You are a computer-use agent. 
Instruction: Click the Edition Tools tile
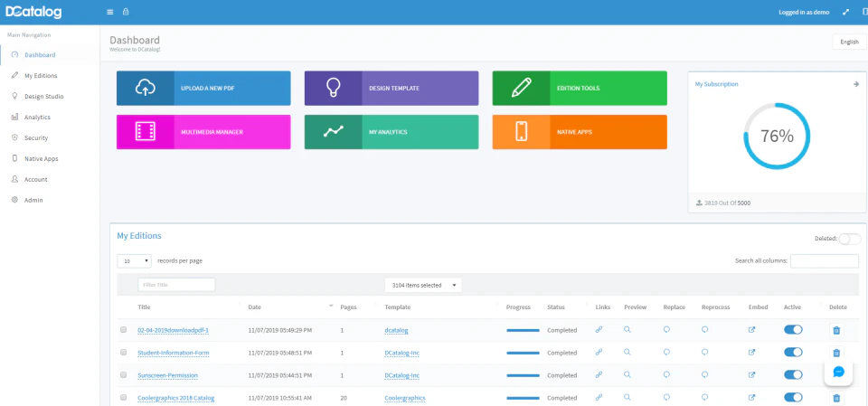[x=580, y=88]
